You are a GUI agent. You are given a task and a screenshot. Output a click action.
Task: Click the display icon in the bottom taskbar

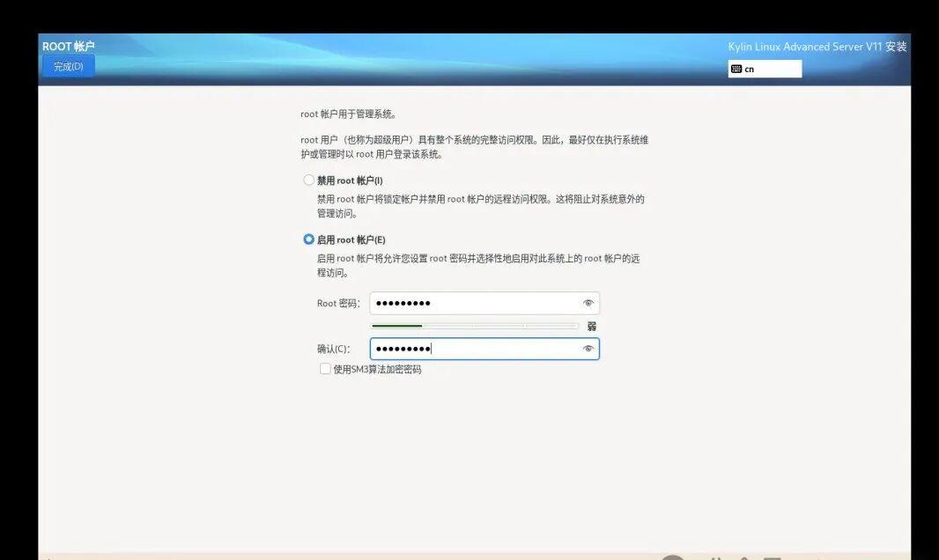(x=771, y=556)
